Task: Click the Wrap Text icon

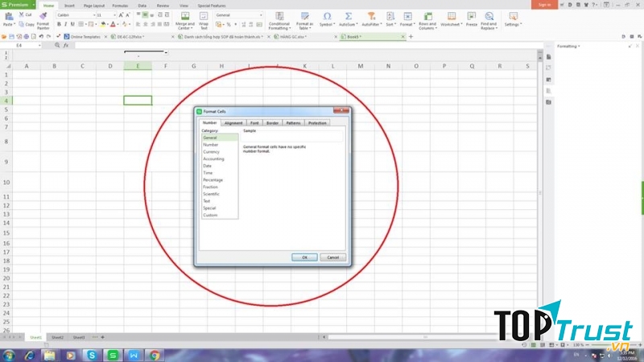Action: click(204, 16)
